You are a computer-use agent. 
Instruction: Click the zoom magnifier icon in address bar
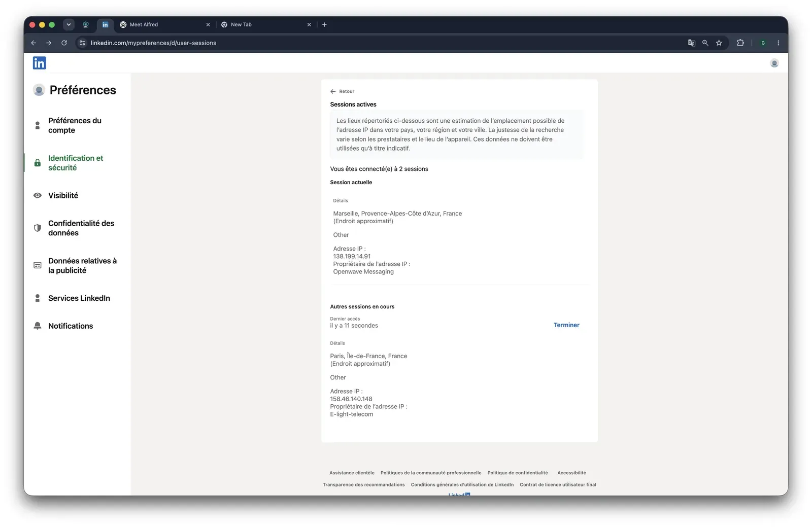(x=705, y=43)
